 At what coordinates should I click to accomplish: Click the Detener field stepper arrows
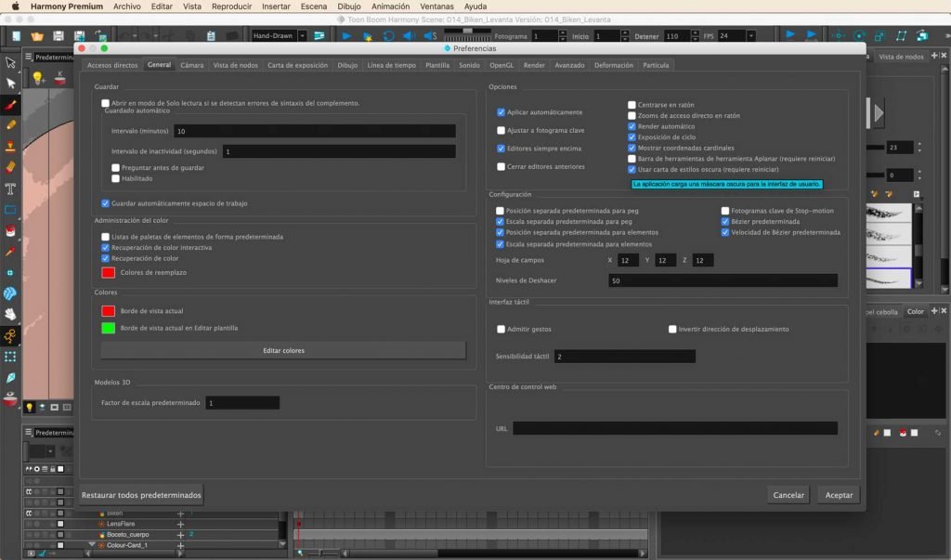point(695,36)
